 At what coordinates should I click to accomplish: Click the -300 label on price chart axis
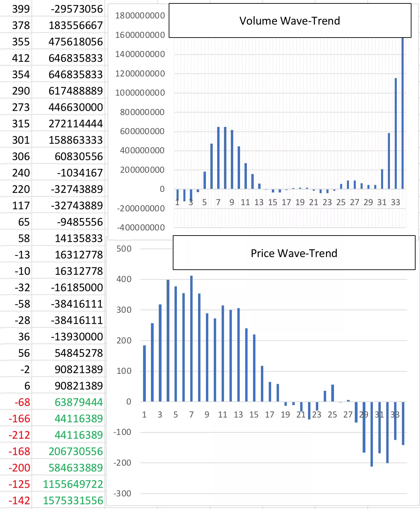coord(122,494)
